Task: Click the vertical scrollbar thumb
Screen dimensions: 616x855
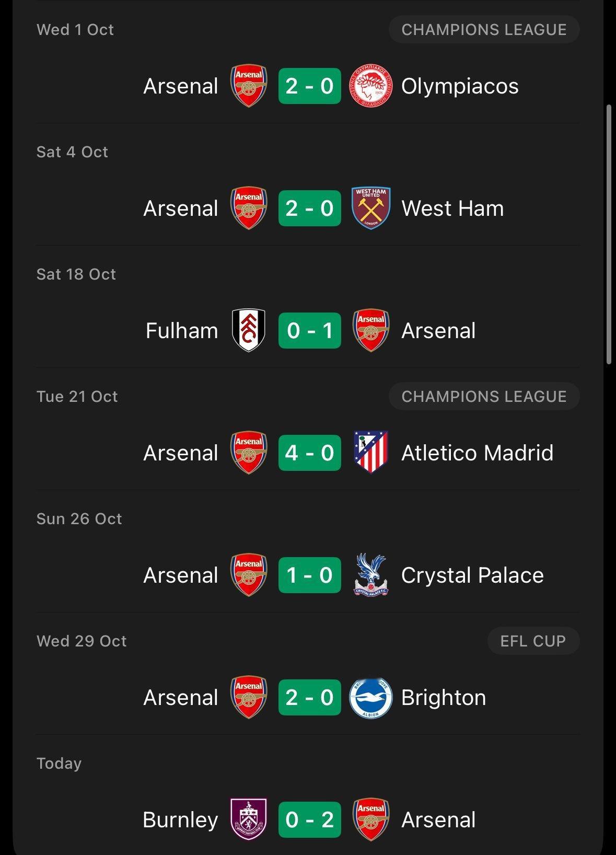Action: tap(609, 234)
